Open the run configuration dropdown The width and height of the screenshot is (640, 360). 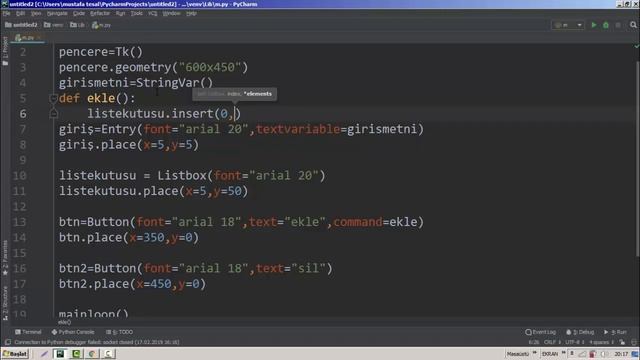point(568,25)
